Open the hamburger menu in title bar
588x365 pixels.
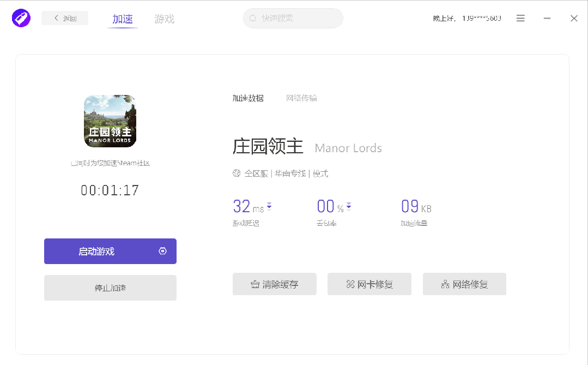(520, 19)
